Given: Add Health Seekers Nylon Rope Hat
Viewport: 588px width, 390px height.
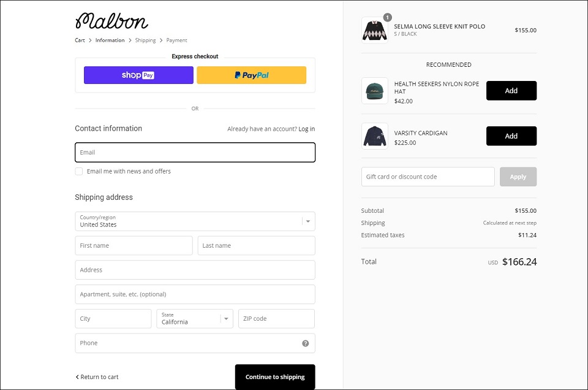Looking at the screenshot, I should (x=511, y=91).
